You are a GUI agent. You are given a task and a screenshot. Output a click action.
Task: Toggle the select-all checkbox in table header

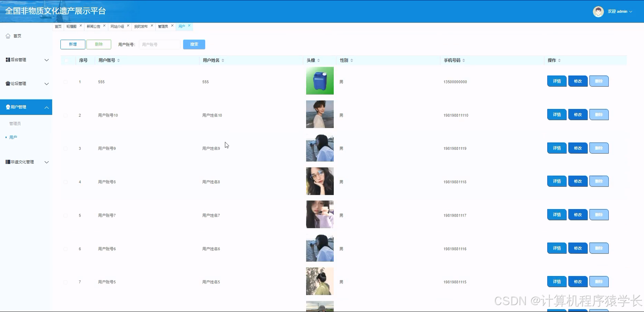65,60
